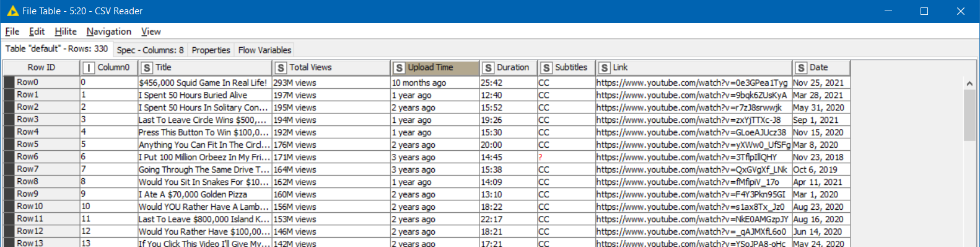
Task: Switch to Flow Variables tab
Action: pyautogui.click(x=265, y=50)
